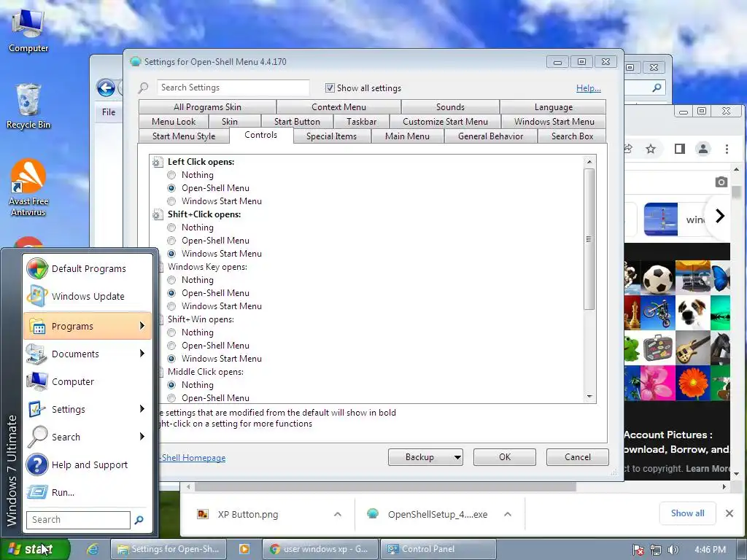Open the Backup dropdown button
This screenshot has height=560, width=747.
[x=425, y=457]
